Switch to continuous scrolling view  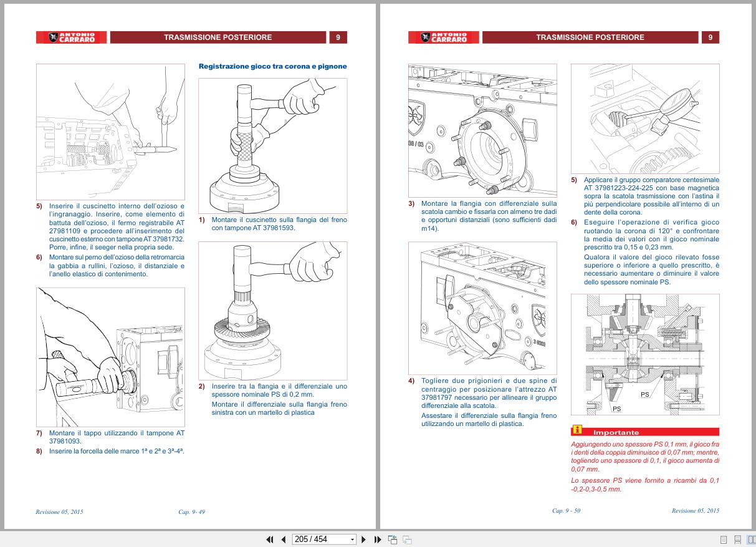pyautogui.click(x=737, y=540)
